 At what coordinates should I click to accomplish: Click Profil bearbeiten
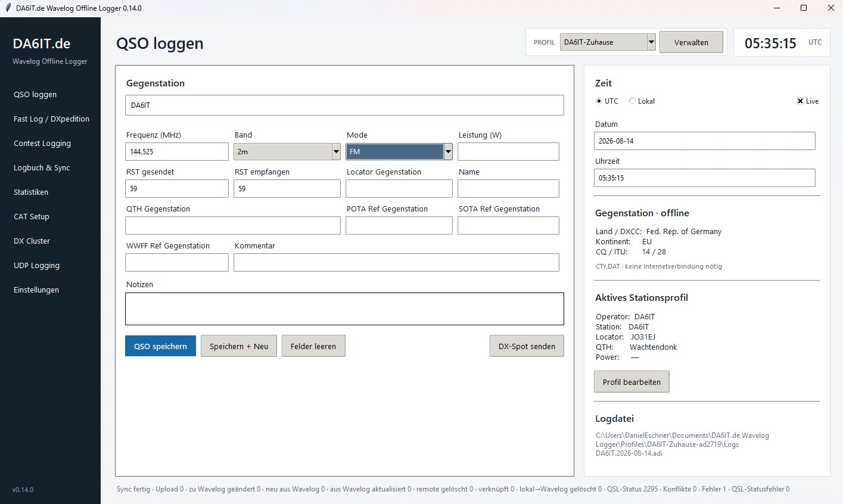[632, 382]
